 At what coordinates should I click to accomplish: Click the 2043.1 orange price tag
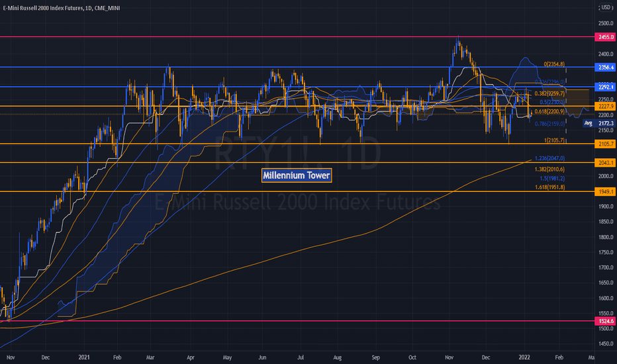[x=606, y=163]
